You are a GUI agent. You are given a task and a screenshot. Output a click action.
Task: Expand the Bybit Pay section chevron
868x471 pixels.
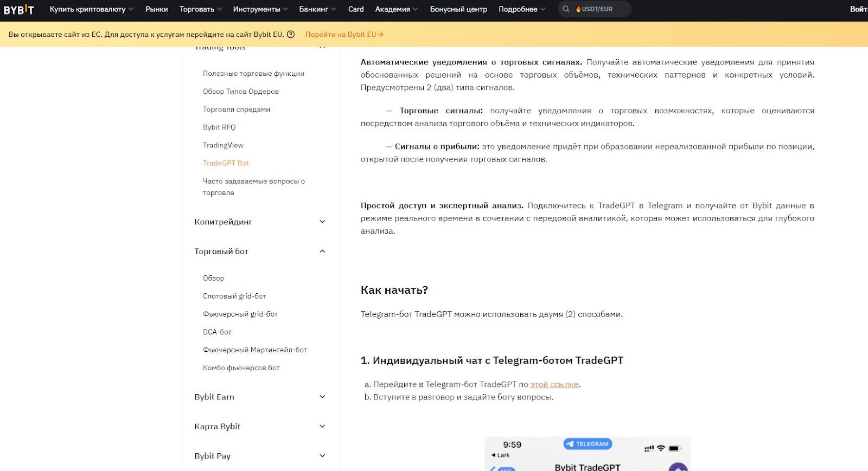coord(322,456)
